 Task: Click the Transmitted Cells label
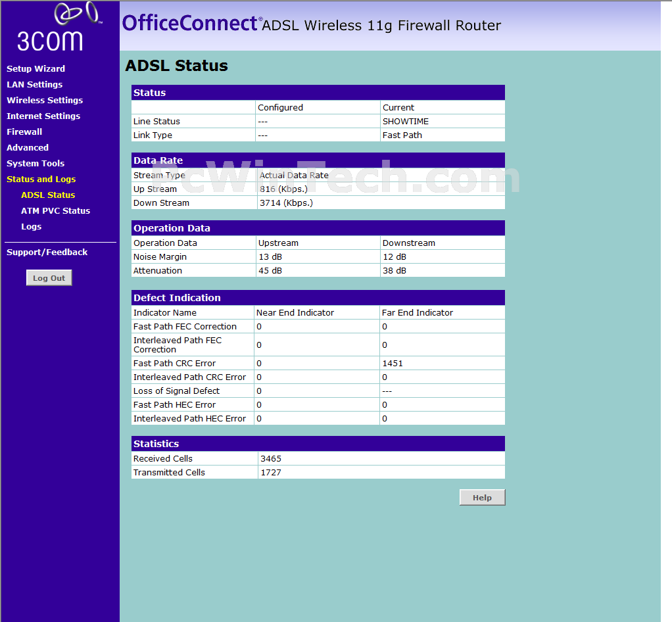pos(169,472)
